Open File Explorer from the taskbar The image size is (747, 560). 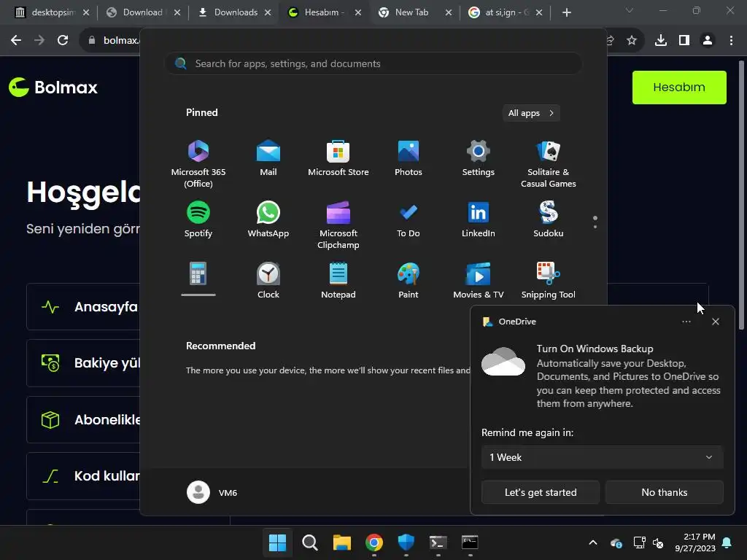click(341, 542)
